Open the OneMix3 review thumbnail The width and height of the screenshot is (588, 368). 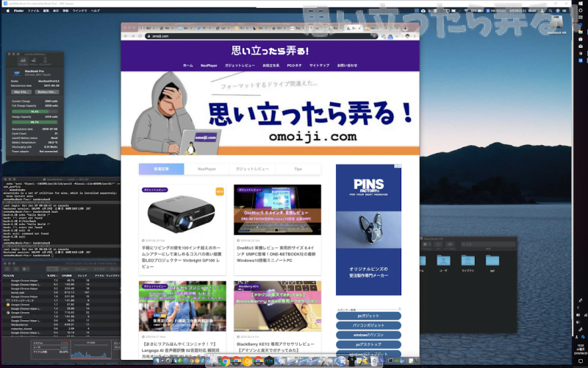point(278,210)
